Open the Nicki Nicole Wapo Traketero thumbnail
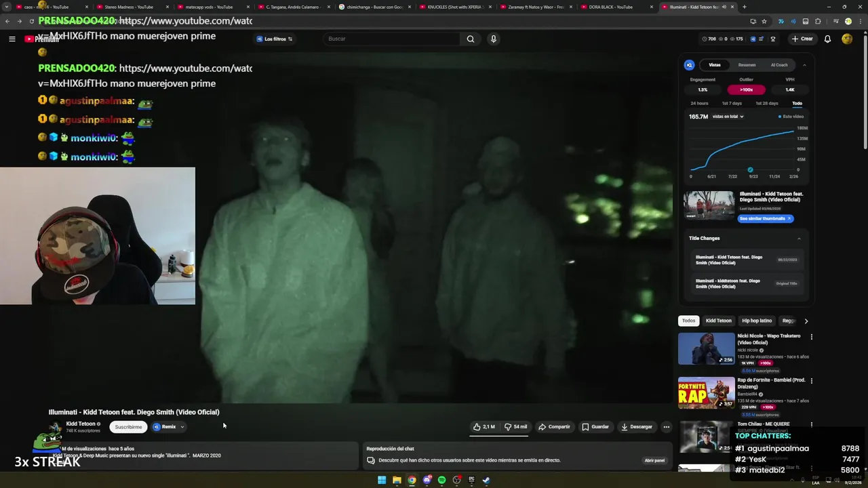This screenshot has height=488, width=868. coord(707,348)
